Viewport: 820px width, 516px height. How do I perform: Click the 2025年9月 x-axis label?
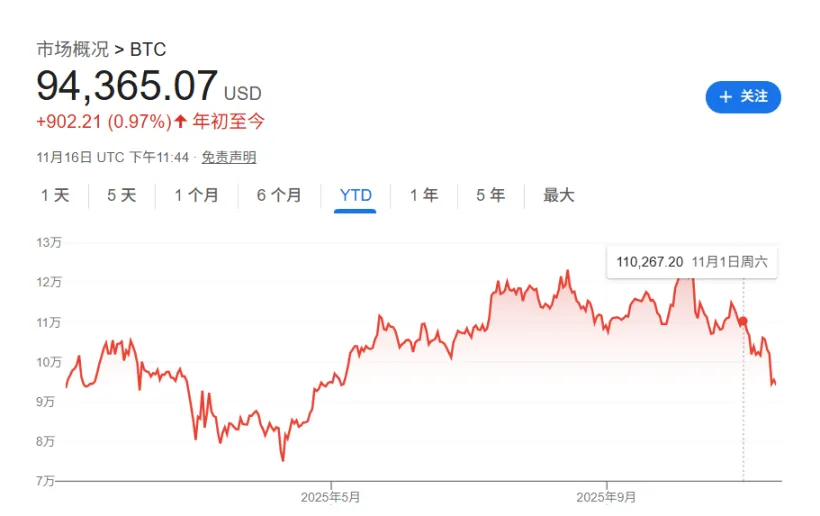607,497
